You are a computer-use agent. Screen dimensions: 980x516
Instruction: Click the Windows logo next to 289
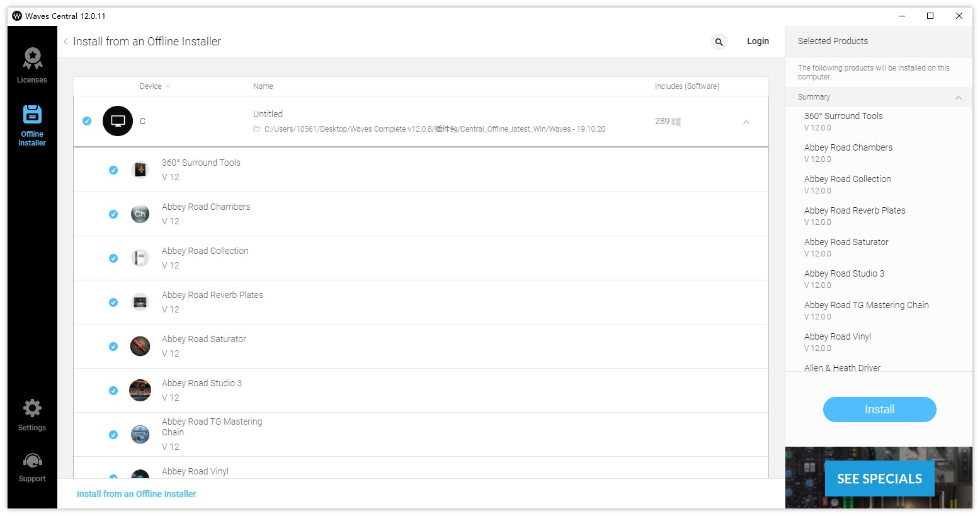pos(676,122)
